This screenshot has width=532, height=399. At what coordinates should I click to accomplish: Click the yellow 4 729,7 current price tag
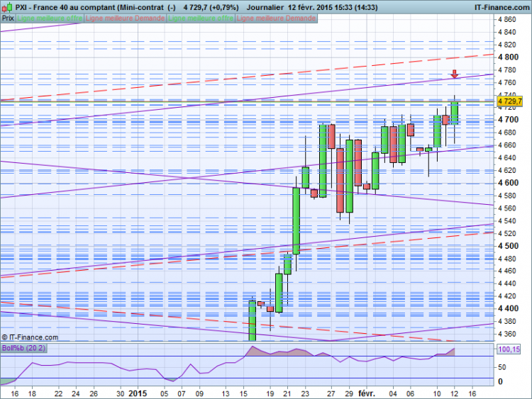click(509, 101)
